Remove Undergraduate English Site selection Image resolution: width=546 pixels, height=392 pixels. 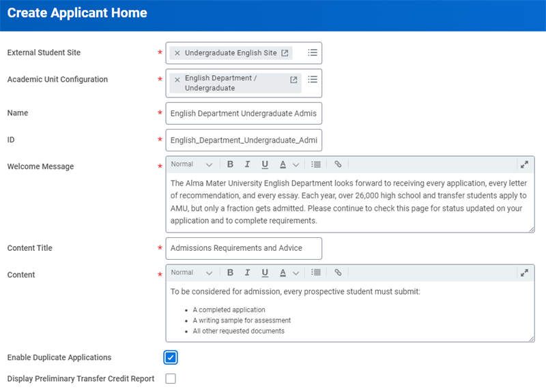click(x=177, y=53)
